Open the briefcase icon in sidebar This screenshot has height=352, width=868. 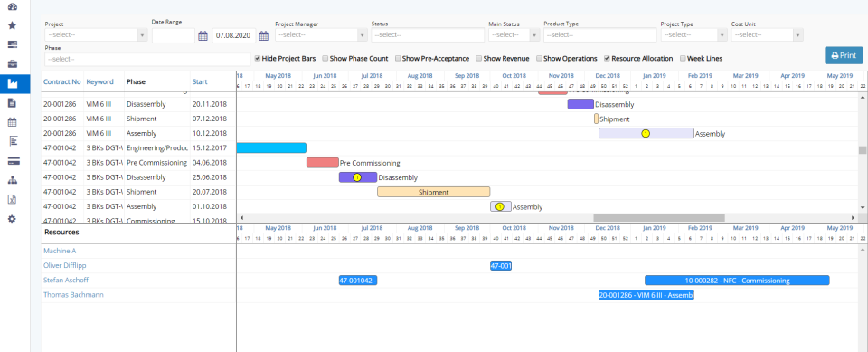pyautogui.click(x=12, y=63)
